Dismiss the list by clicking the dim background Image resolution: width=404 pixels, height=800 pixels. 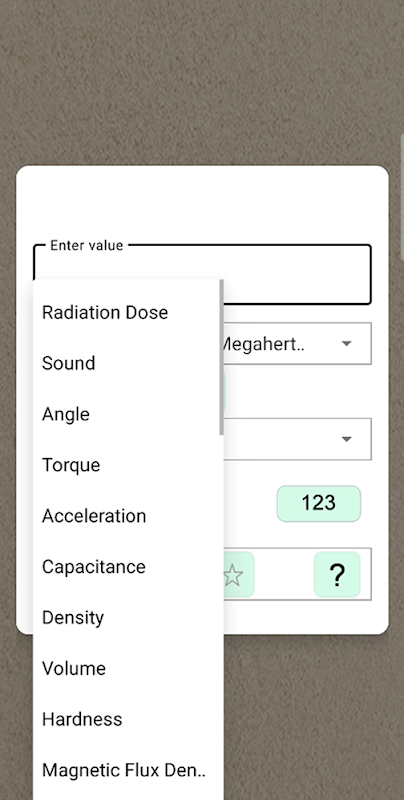(204, 82)
